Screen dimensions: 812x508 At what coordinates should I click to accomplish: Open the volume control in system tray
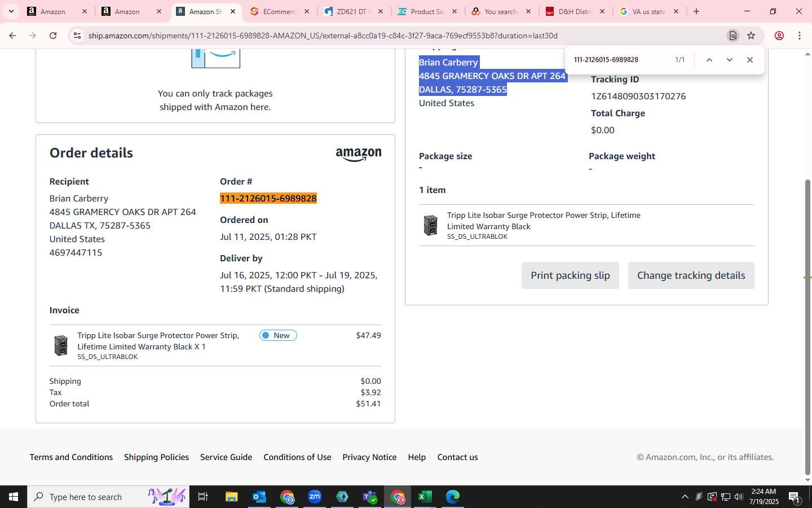[739, 497]
